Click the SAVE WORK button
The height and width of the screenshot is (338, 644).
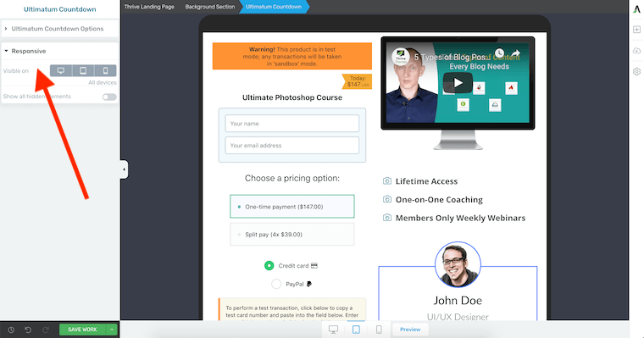(82, 330)
